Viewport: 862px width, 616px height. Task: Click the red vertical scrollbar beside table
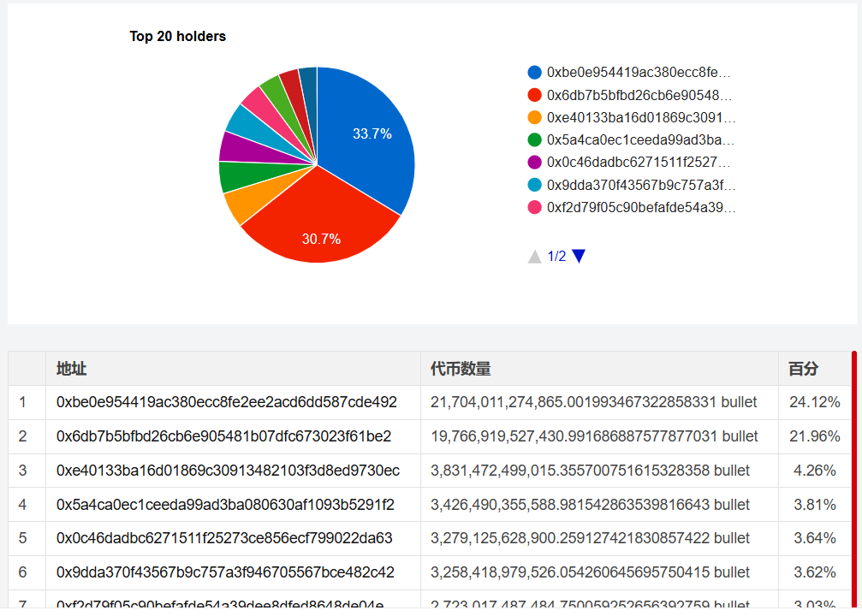point(854,479)
